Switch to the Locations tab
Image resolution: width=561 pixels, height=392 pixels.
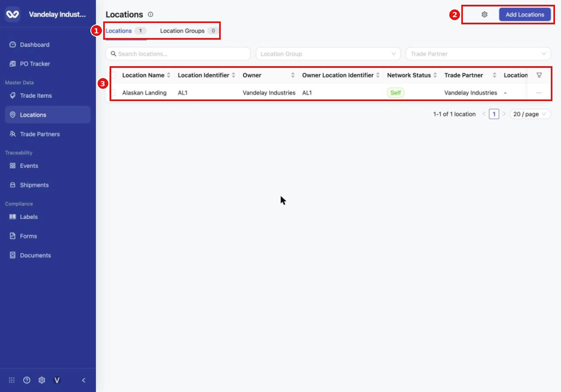click(126, 31)
